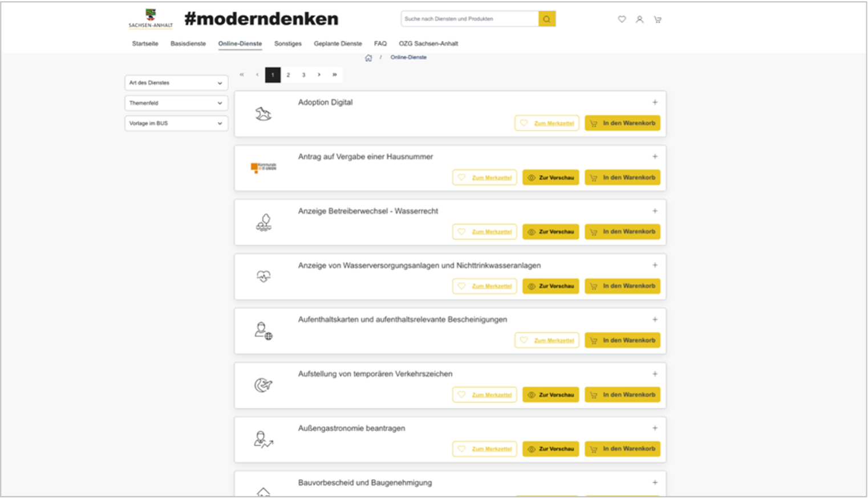
Task: Add Adoption Digital to Merkzettel
Action: coord(547,123)
